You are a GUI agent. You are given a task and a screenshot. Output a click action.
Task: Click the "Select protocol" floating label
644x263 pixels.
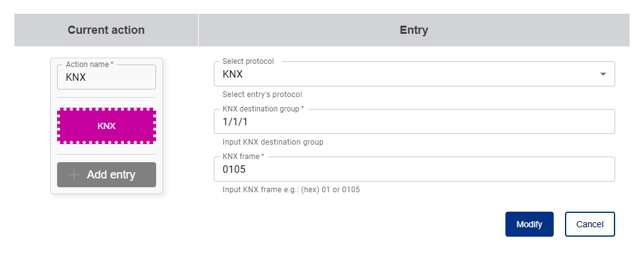[x=248, y=61]
